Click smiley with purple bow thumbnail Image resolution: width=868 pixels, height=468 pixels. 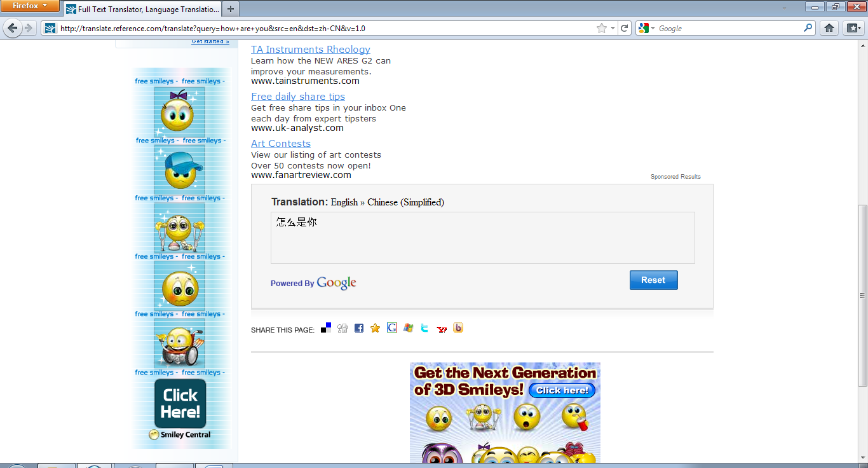[179, 112]
